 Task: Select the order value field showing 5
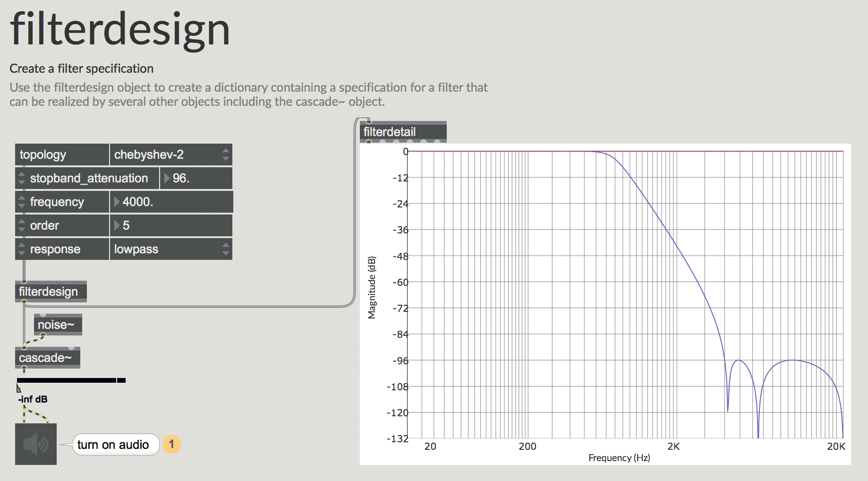(x=171, y=225)
